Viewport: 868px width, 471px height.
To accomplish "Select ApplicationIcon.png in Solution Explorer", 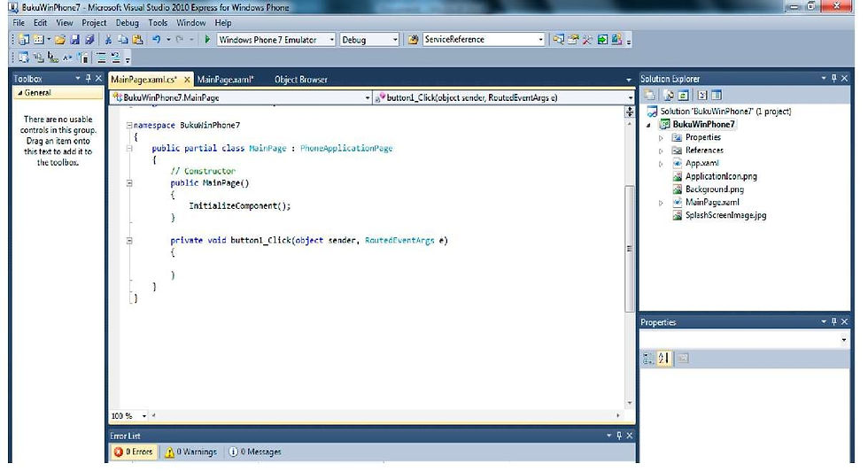I will tap(721, 176).
